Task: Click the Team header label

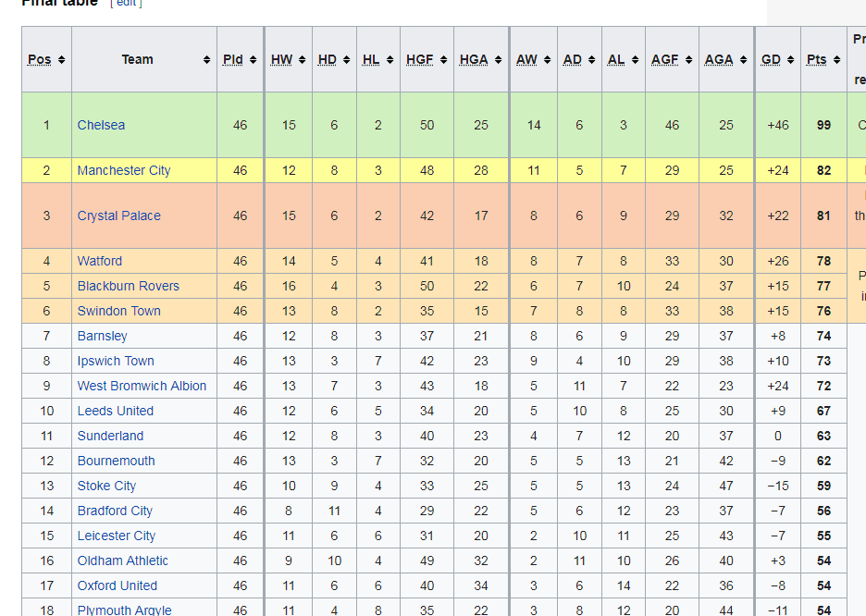Action: click(137, 59)
